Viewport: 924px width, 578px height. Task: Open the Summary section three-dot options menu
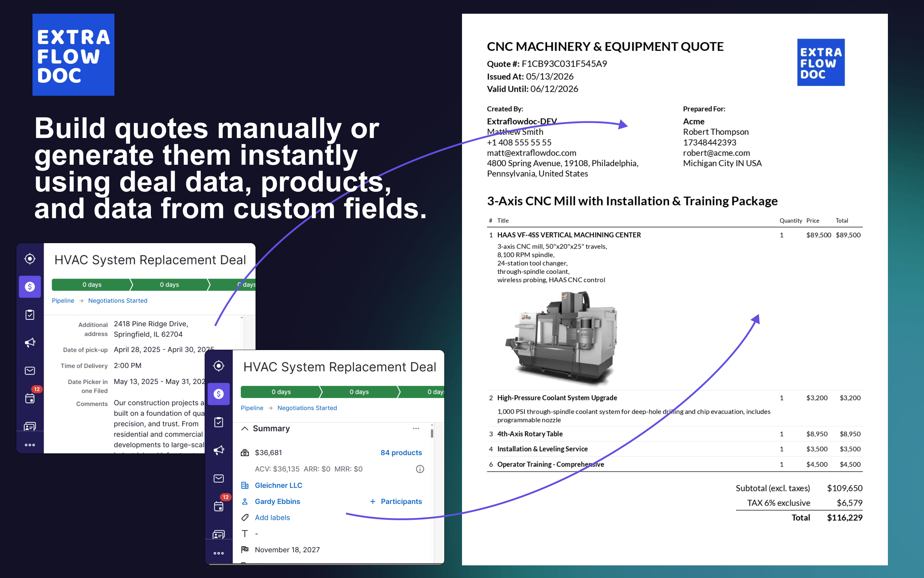click(416, 428)
